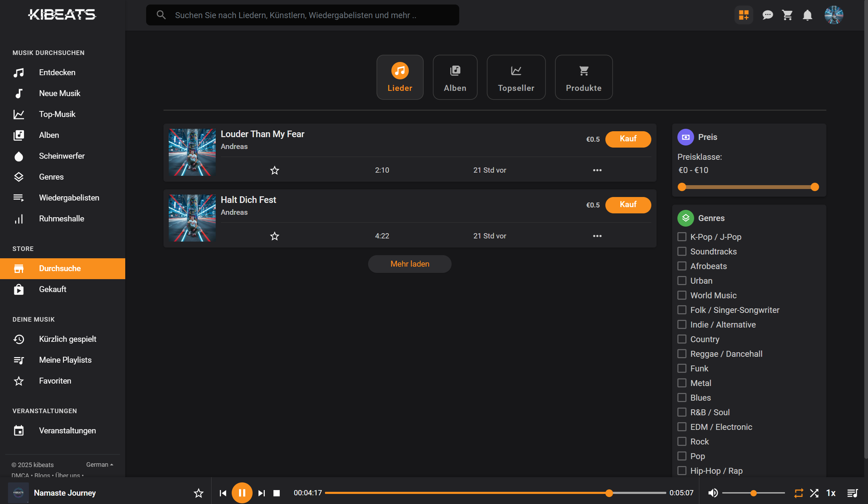Open playback speed 1x selector
This screenshot has width=868, height=504.
[x=831, y=493]
